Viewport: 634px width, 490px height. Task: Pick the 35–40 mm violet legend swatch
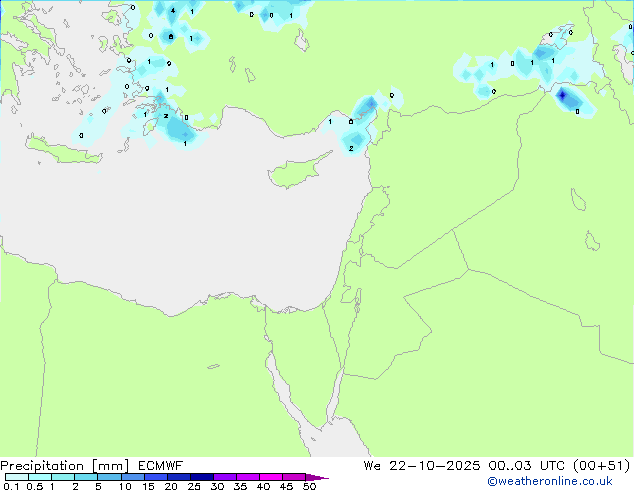247,477
